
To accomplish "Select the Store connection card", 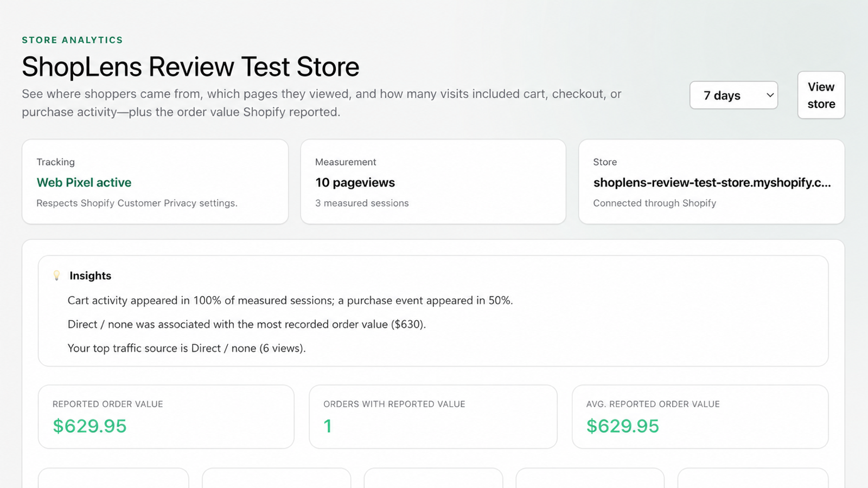I will click(711, 182).
